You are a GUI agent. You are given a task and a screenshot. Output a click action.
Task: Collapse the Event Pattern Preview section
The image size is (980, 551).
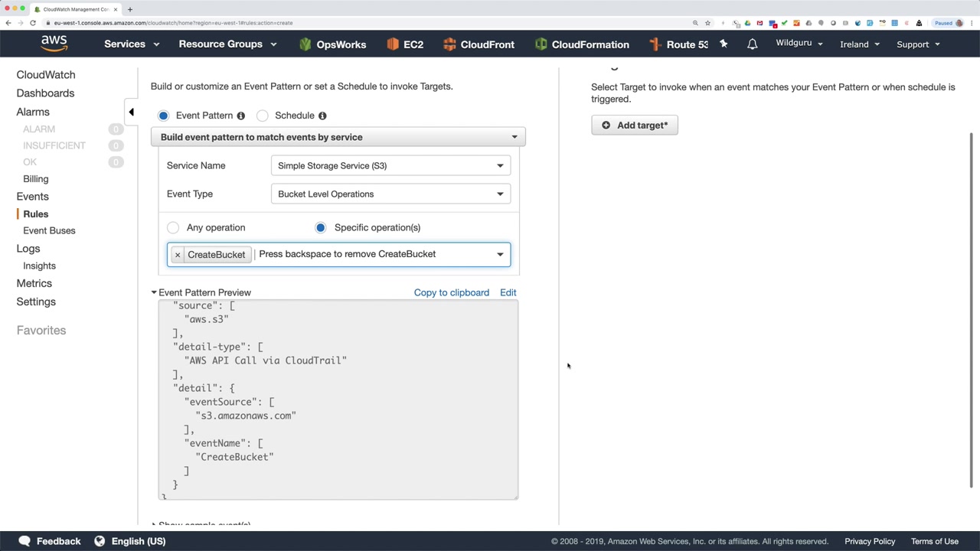154,292
